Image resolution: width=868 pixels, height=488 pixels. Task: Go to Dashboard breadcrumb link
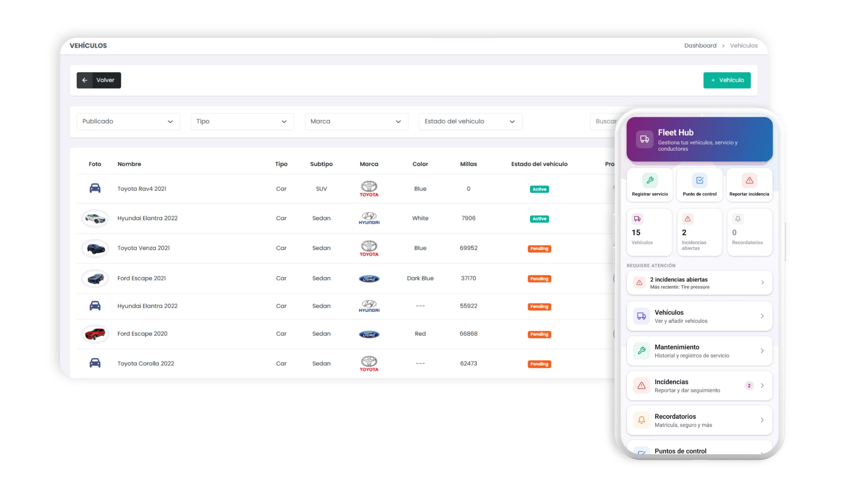tap(700, 45)
